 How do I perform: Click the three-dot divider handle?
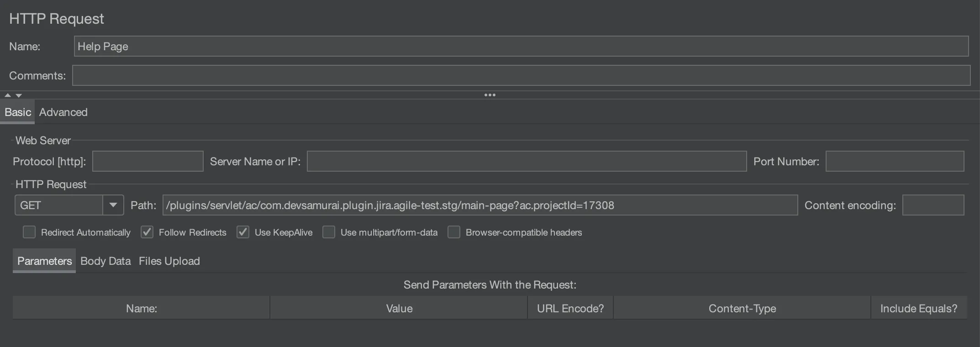(x=490, y=95)
